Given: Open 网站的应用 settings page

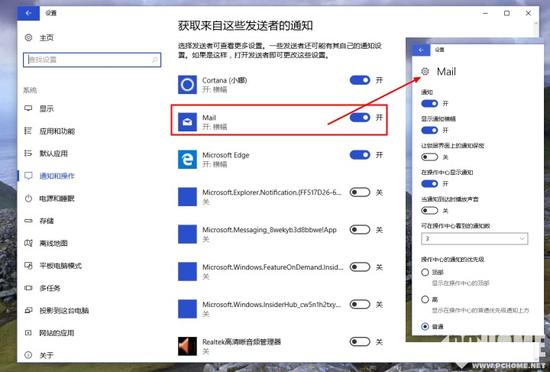Looking at the screenshot, I should tap(57, 333).
